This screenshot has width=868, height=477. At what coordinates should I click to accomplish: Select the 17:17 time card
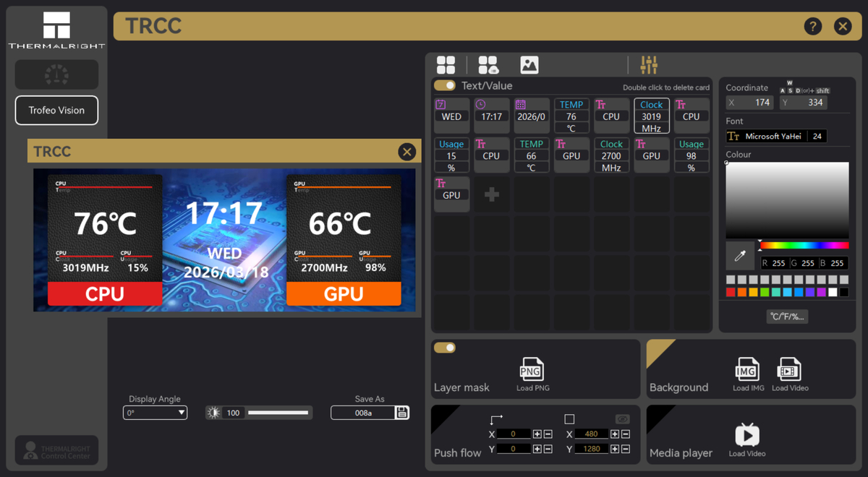[492, 116]
